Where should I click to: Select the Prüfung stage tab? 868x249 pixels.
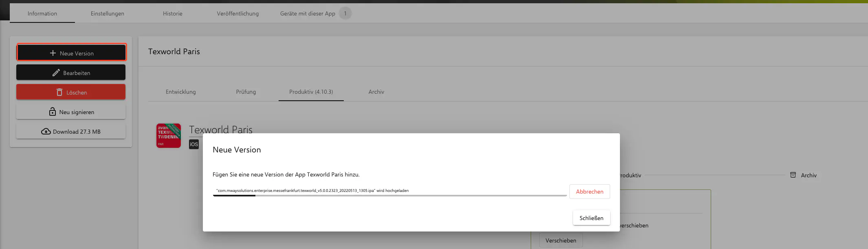[246, 92]
